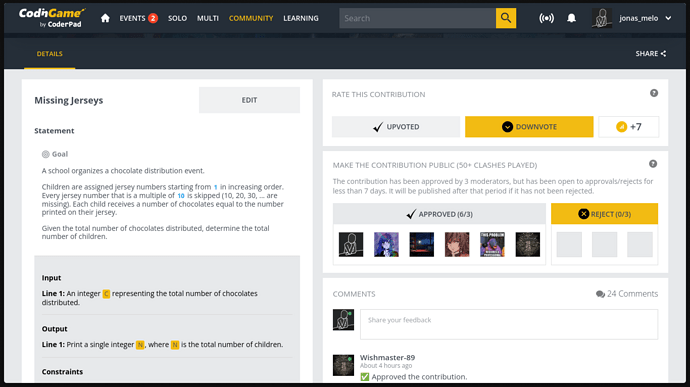The height and width of the screenshot is (387, 690).
Task: Select the DETAILS tab
Action: click(49, 54)
